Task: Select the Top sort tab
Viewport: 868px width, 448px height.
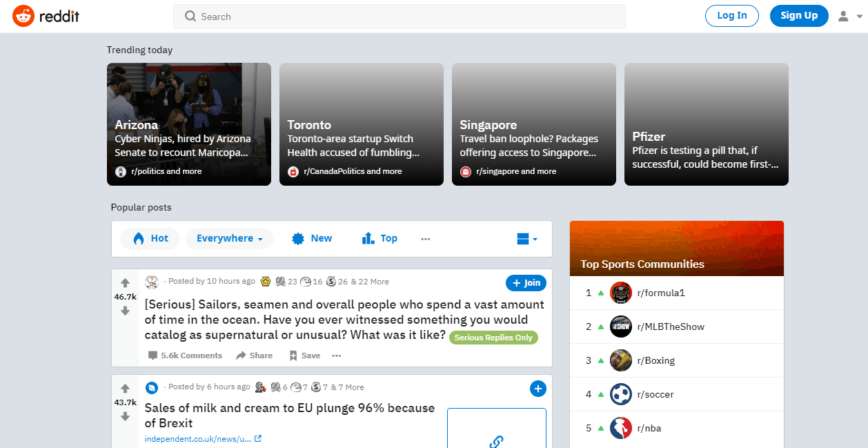Action: click(379, 238)
